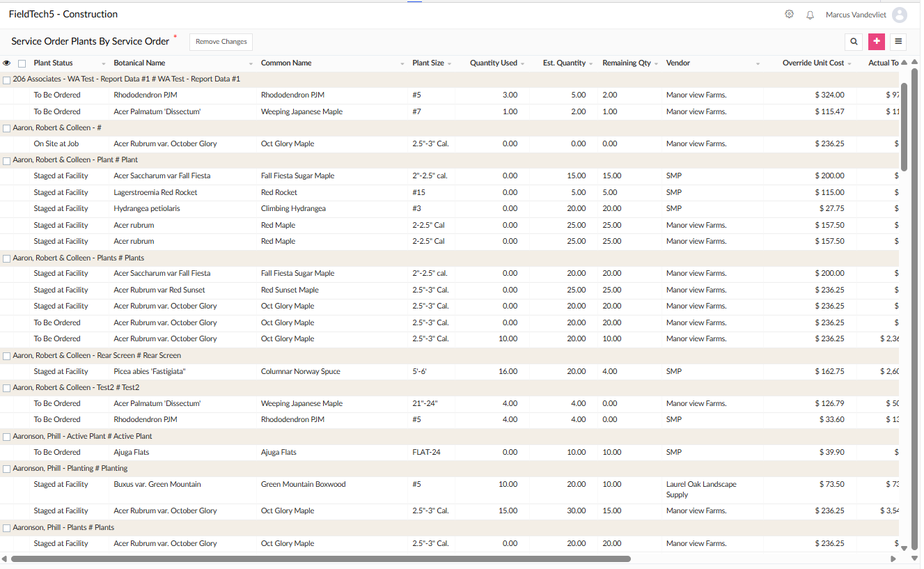Select Buxus var. Green Mountain cell

(x=157, y=485)
